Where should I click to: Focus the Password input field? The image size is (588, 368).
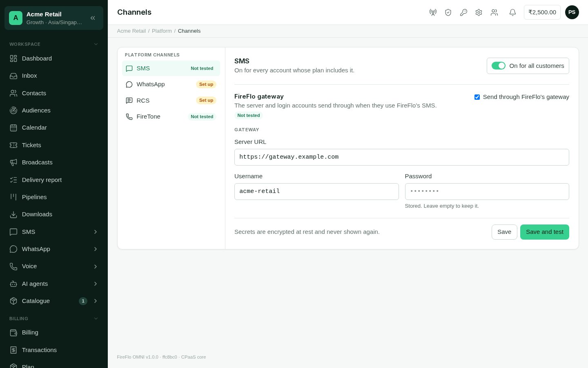[487, 191]
